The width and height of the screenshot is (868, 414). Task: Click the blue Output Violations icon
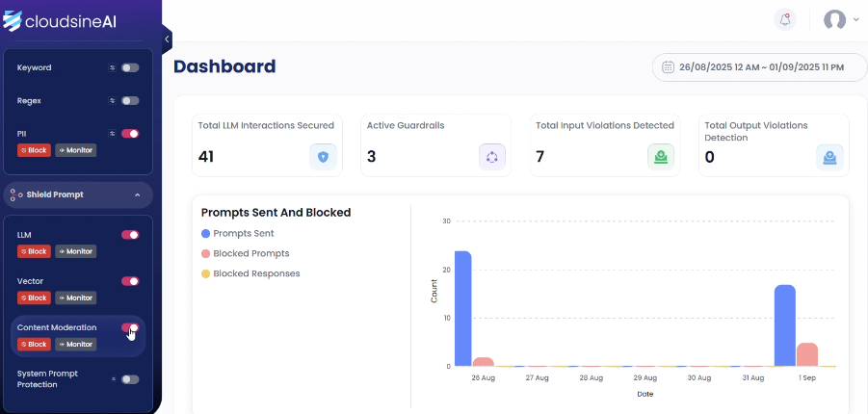pos(829,157)
